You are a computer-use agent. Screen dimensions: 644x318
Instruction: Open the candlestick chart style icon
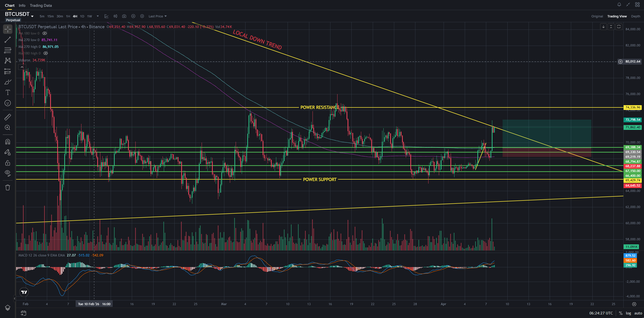[x=115, y=16]
